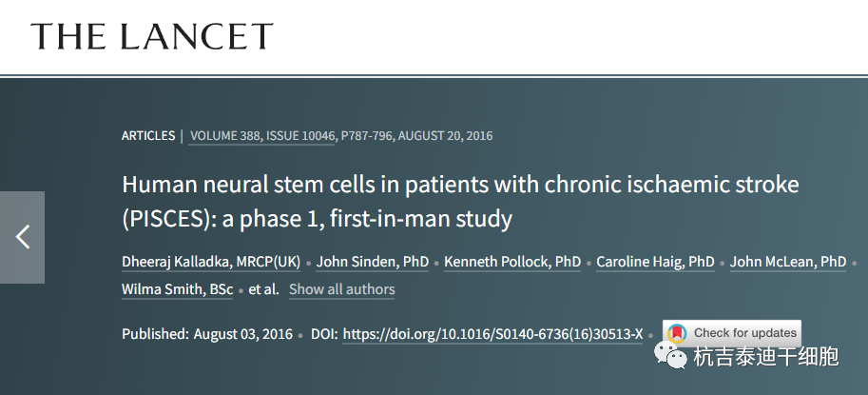Select author Dheeraj Kalladka, MRCP(UK)
This screenshot has height=395, width=868.
click(211, 262)
